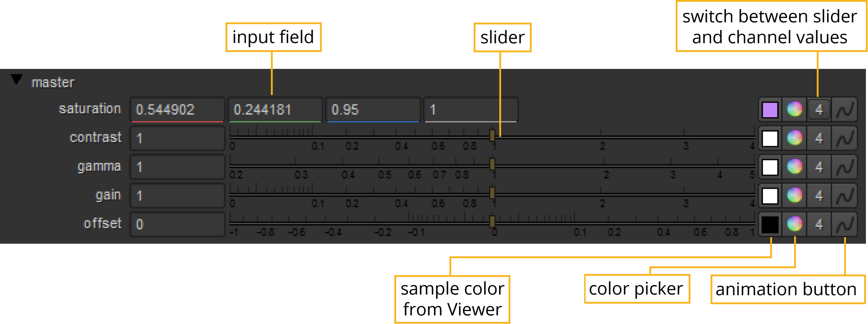Click the black offset color swatch
This screenshot has height=324, width=868.
pos(770,224)
